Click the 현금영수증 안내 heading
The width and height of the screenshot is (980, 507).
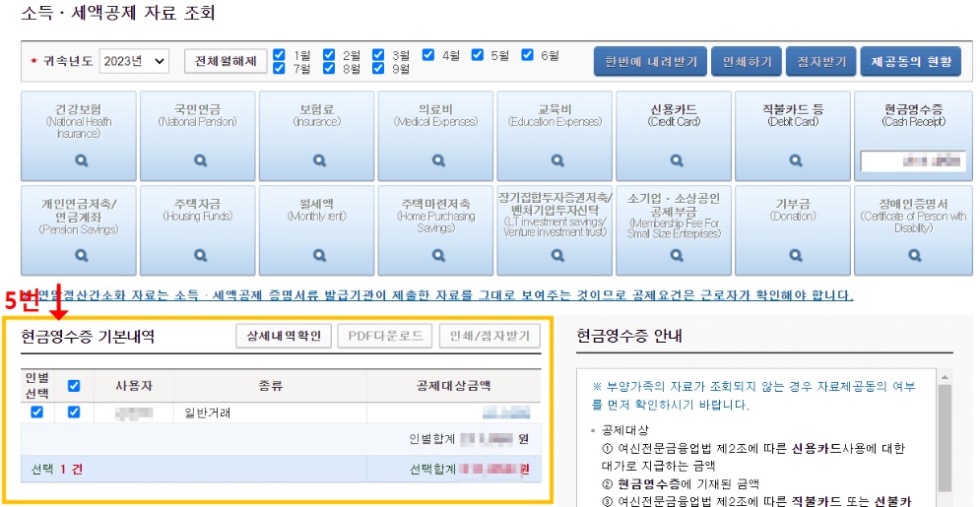[x=628, y=337]
